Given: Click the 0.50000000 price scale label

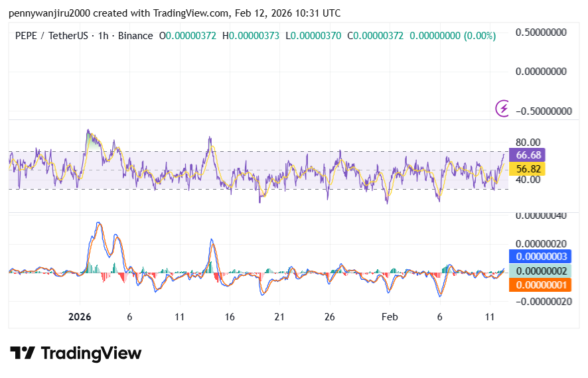Looking at the screenshot, I should pos(544,32).
